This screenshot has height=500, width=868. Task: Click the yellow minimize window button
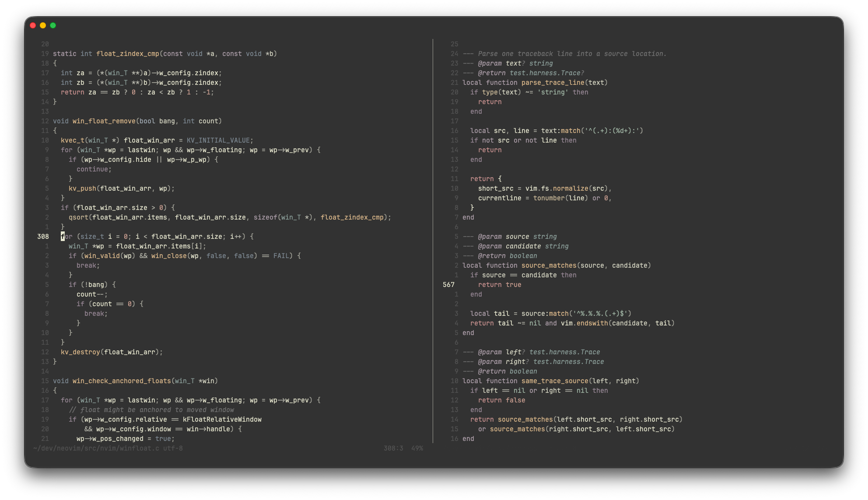[43, 25]
